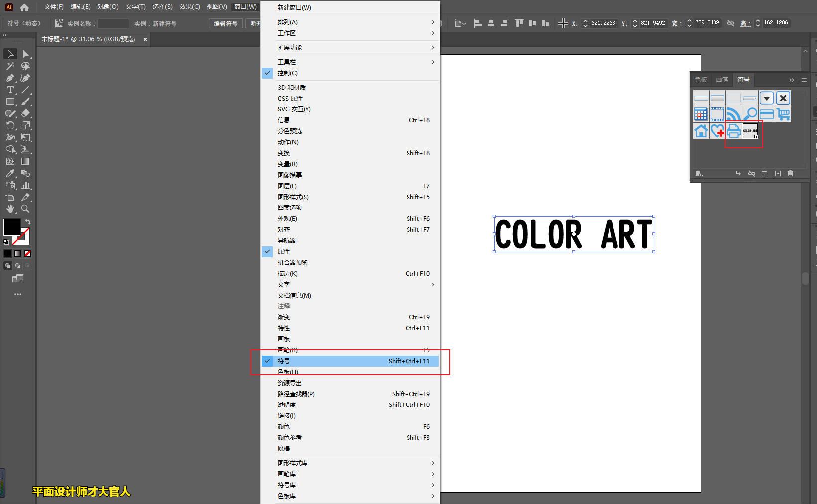Expand the 画笔库 submenu
The height and width of the screenshot is (504, 817).
pos(350,474)
